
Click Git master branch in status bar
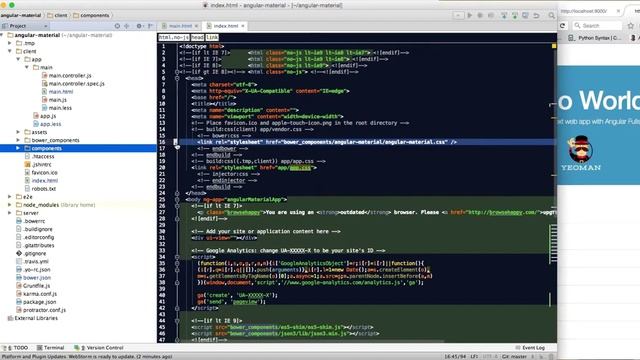(x=514, y=357)
